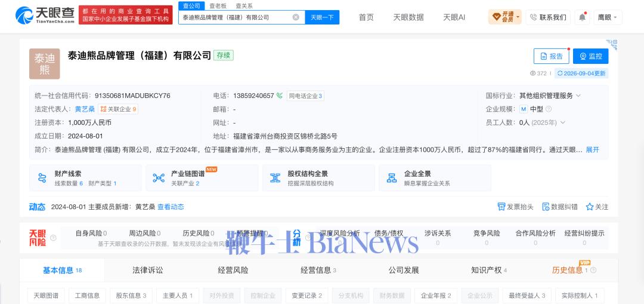Click the 关注 star icon to follow

(597, 207)
